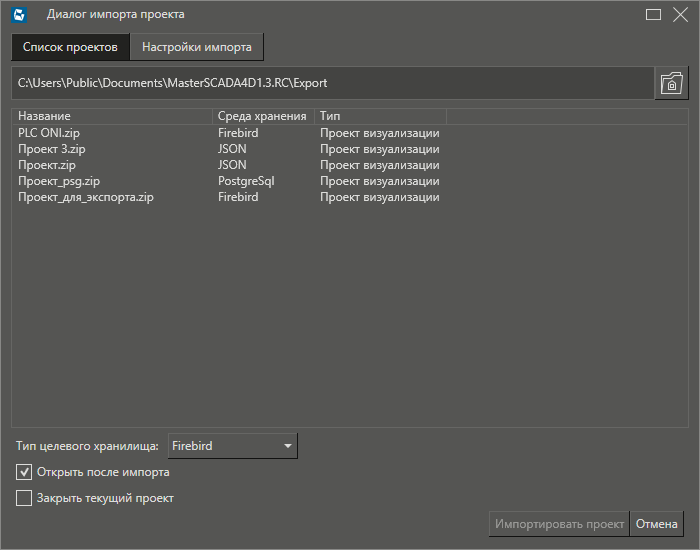Close the import dialog with X

coord(680,15)
